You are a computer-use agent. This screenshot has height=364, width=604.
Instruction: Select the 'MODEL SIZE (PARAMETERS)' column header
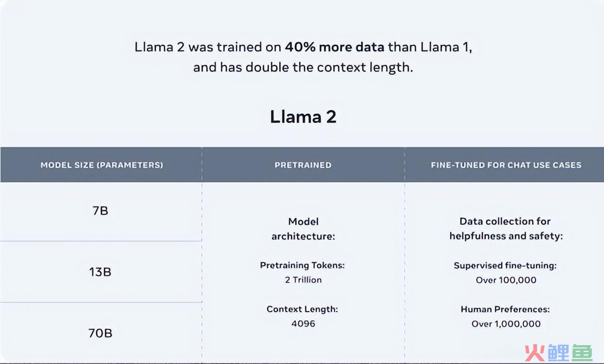click(102, 165)
